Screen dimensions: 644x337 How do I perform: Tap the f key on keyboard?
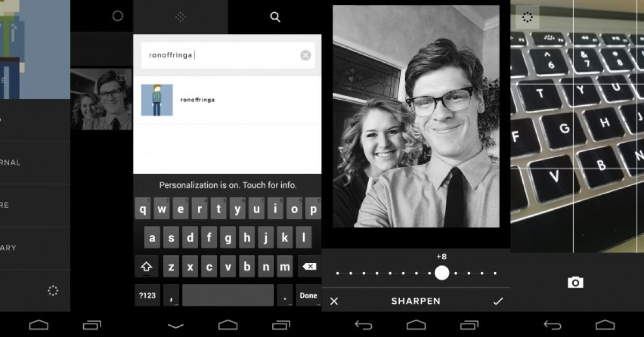(x=209, y=237)
